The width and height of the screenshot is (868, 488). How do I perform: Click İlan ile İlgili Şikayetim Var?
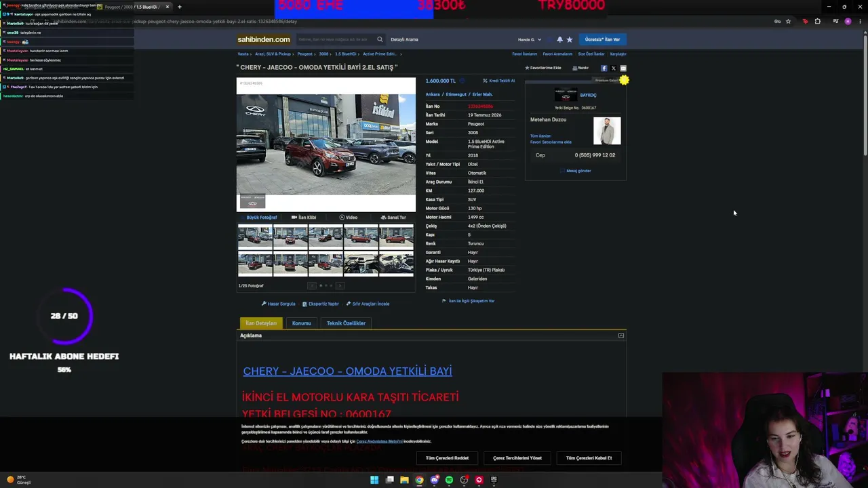[x=469, y=301]
